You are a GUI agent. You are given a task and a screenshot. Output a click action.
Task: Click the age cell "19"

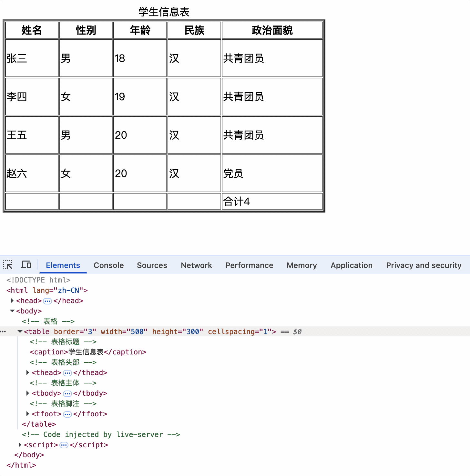pos(140,97)
